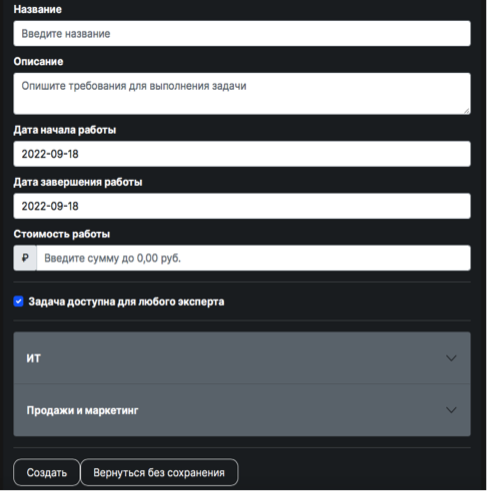The height and width of the screenshot is (491, 487).
Task: Click the 'Введите сумму до 0,00 руб.' field
Action: [x=254, y=258]
